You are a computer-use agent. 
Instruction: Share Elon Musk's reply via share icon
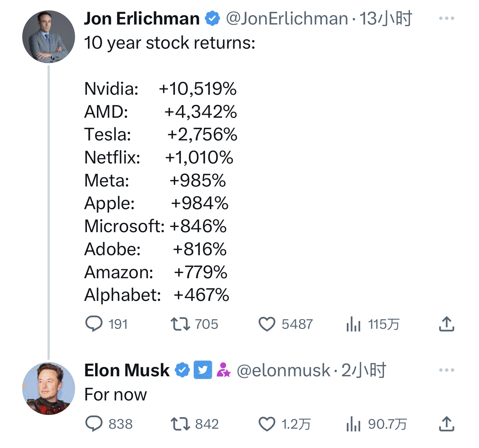coord(446,424)
